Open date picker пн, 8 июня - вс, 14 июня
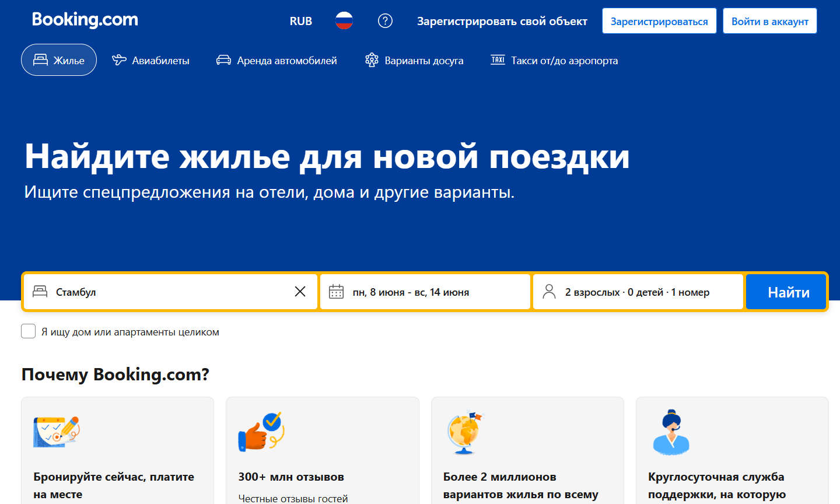840x504 pixels. point(425,292)
